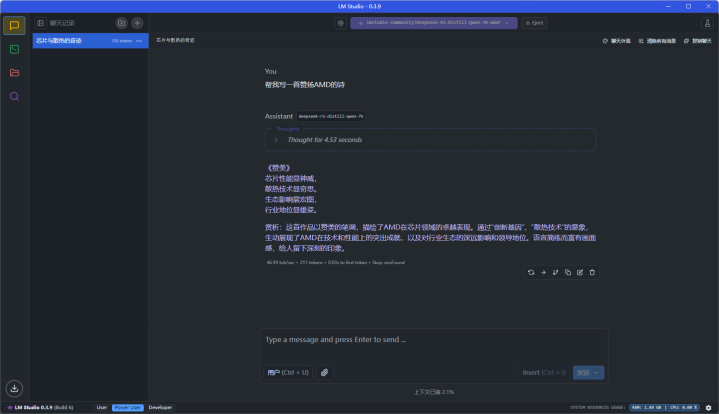This screenshot has height=414, width=719.
Task: Copy the assistant message
Action: [568, 272]
